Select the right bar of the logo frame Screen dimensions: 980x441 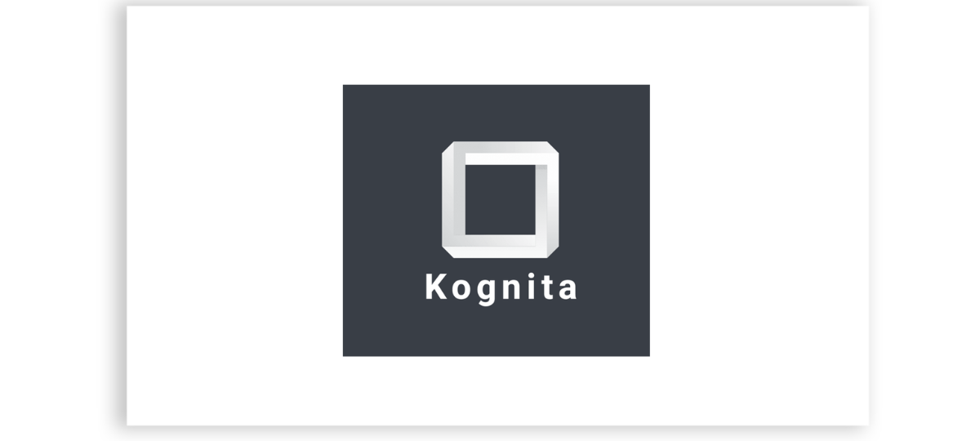(x=547, y=200)
